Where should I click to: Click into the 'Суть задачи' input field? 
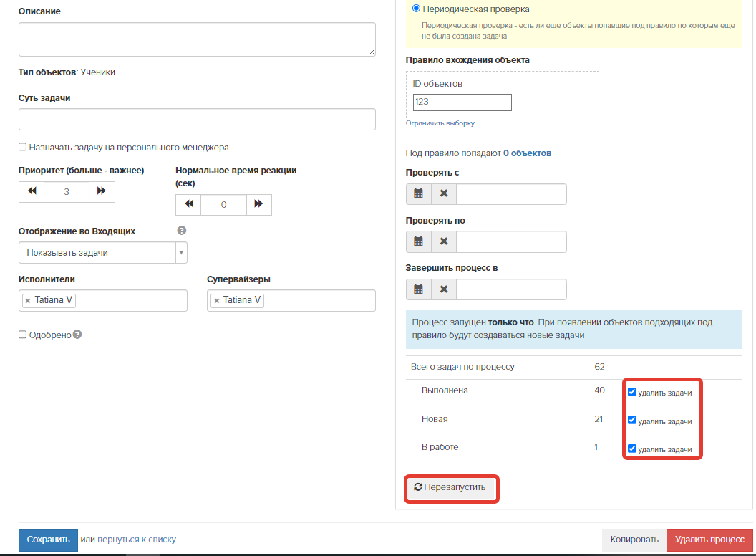(x=197, y=120)
